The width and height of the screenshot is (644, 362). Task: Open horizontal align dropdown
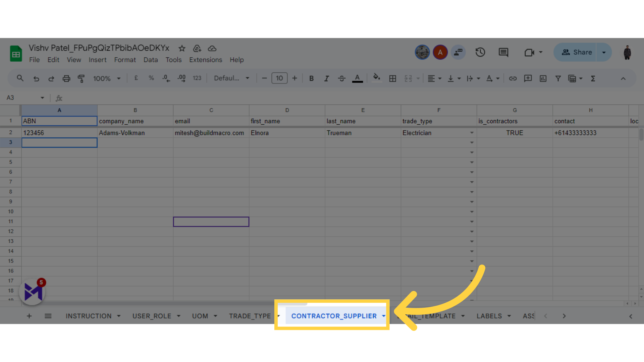tap(435, 78)
